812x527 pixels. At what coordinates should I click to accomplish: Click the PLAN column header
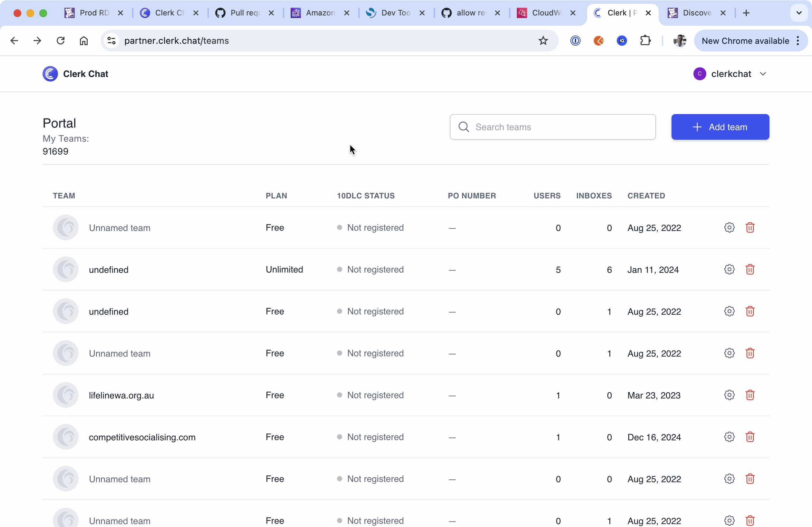276,196
